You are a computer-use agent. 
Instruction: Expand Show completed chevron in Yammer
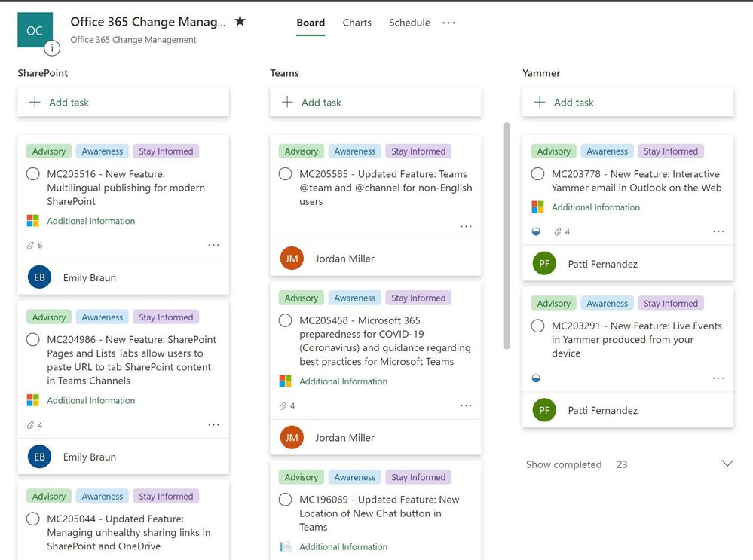coord(727,464)
